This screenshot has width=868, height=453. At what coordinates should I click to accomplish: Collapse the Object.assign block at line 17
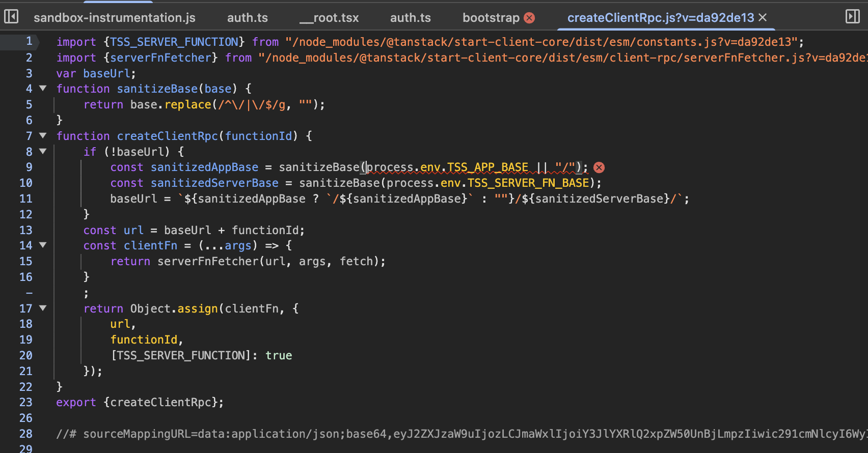click(43, 308)
